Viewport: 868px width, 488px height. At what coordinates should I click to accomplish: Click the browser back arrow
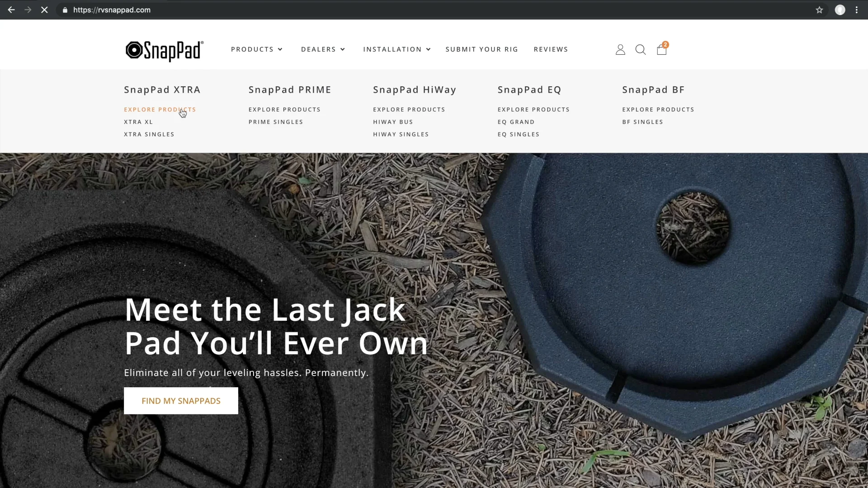pyautogui.click(x=11, y=10)
